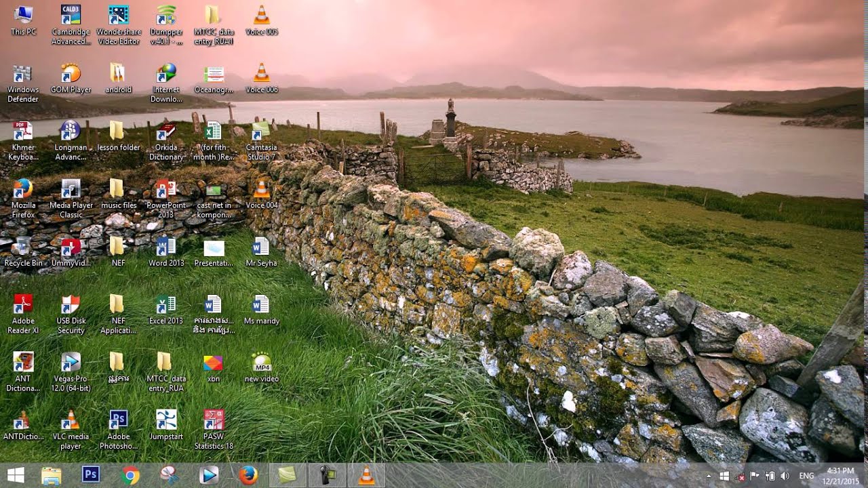868x488 pixels.
Task: Select the music files folder
Action: pos(118,195)
